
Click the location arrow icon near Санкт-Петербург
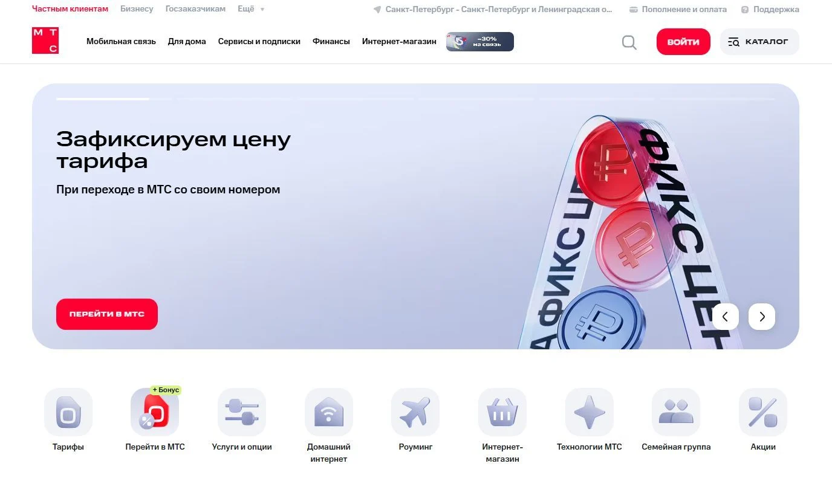coord(377,10)
